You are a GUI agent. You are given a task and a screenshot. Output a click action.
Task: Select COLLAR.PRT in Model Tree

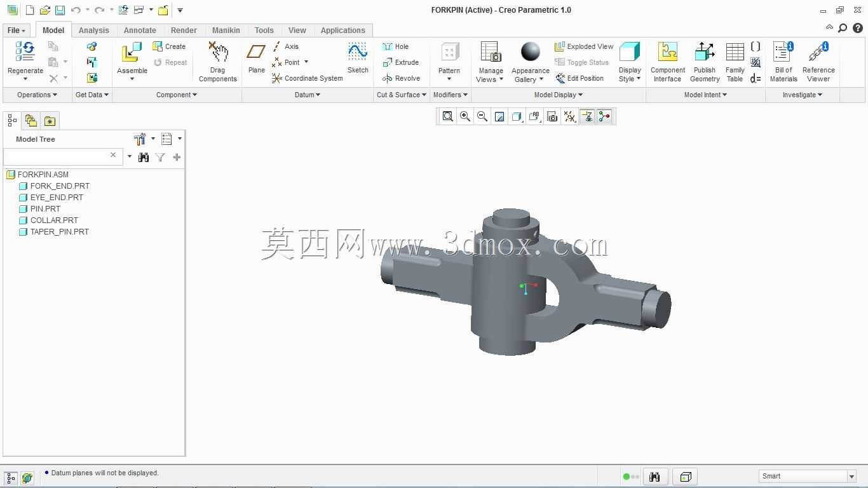(x=54, y=220)
